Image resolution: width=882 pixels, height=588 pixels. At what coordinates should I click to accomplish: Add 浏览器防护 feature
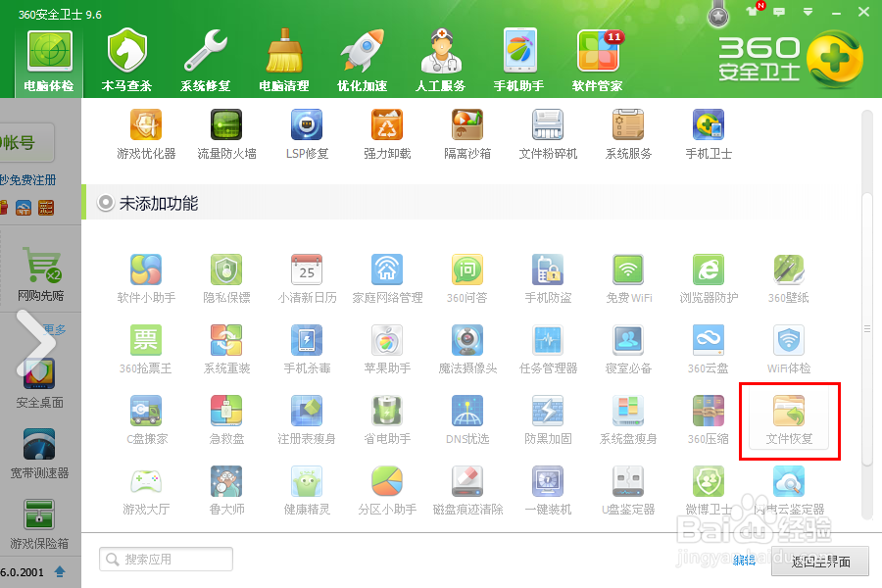pyautogui.click(x=709, y=278)
